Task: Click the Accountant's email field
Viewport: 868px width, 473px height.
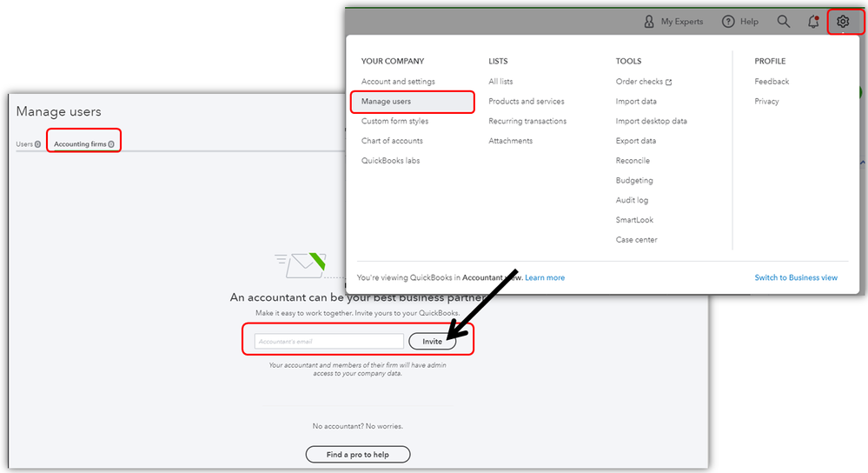Action: [328, 341]
